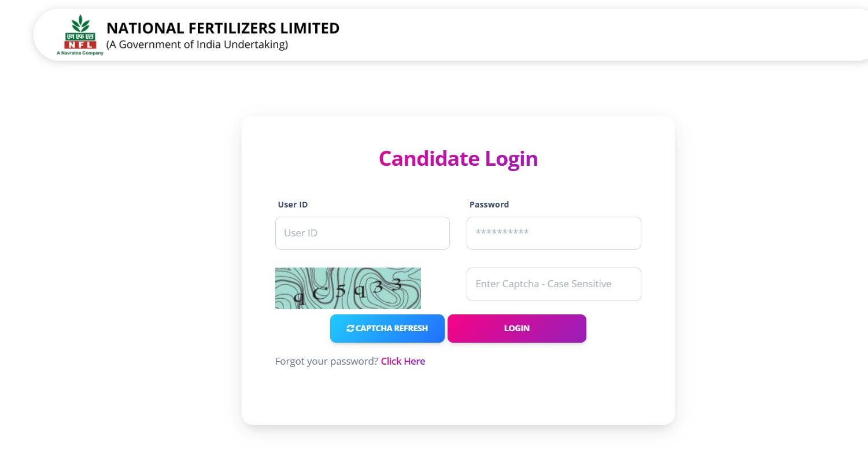Click the "Candidate Login" heading

click(x=458, y=158)
